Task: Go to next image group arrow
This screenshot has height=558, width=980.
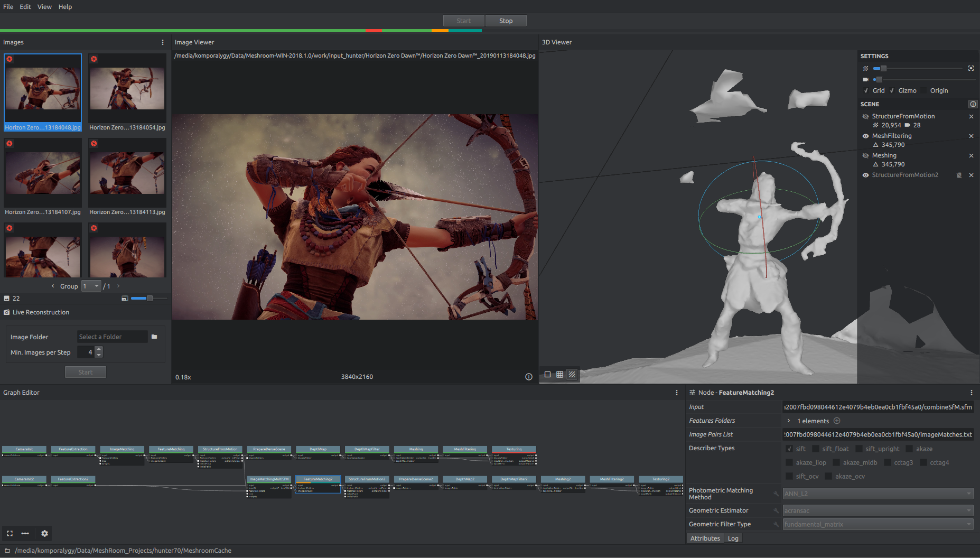Action: pos(118,286)
